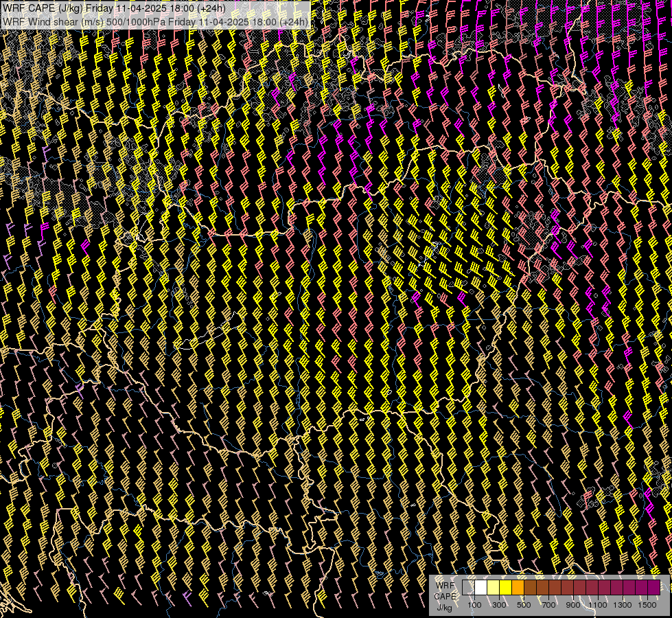
Task: Click the '300' legend tick label
Action: (499, 605)
